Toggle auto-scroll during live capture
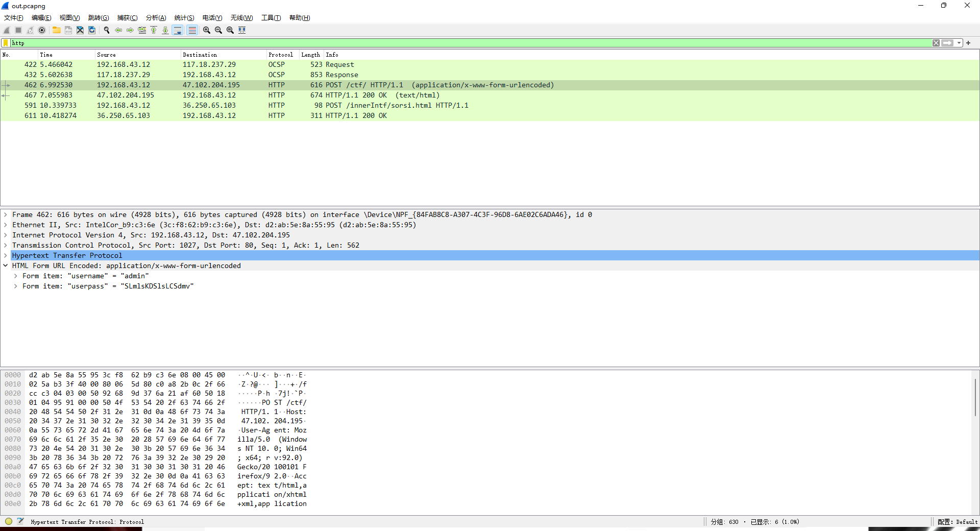Image resolution: width=980 pixels, height=531 pixels. [178, 30]
